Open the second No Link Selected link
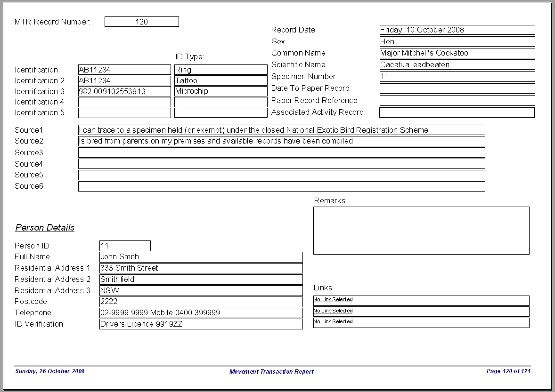Viewport: 555px width, 392px height. [x=333, y=311]
